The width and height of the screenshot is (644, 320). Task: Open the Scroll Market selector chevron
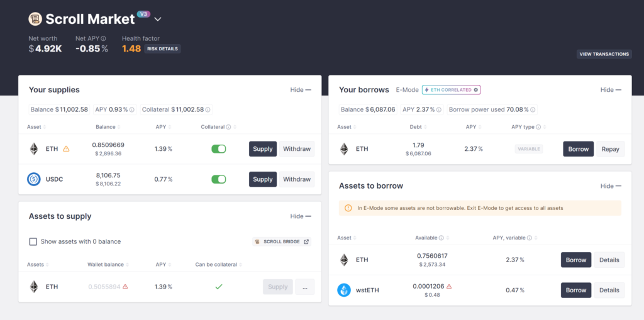[x=158, y=19]
